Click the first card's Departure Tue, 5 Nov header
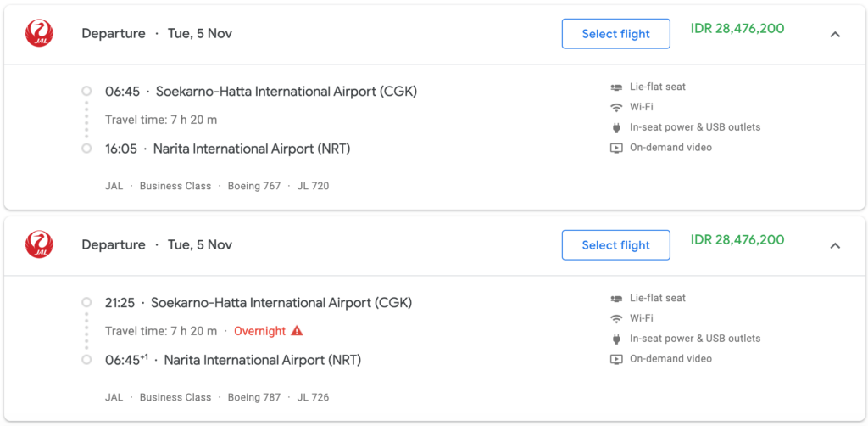The image size is (868, 426). click(x=157, y=34)
